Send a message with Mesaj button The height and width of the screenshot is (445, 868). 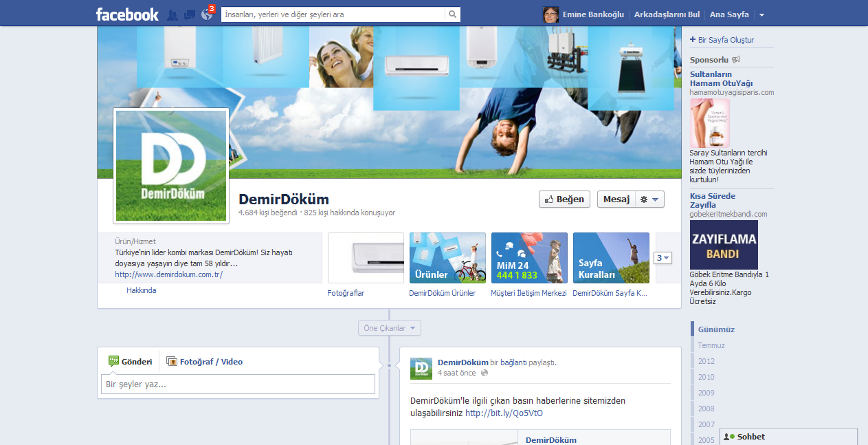tap(616, 199)
